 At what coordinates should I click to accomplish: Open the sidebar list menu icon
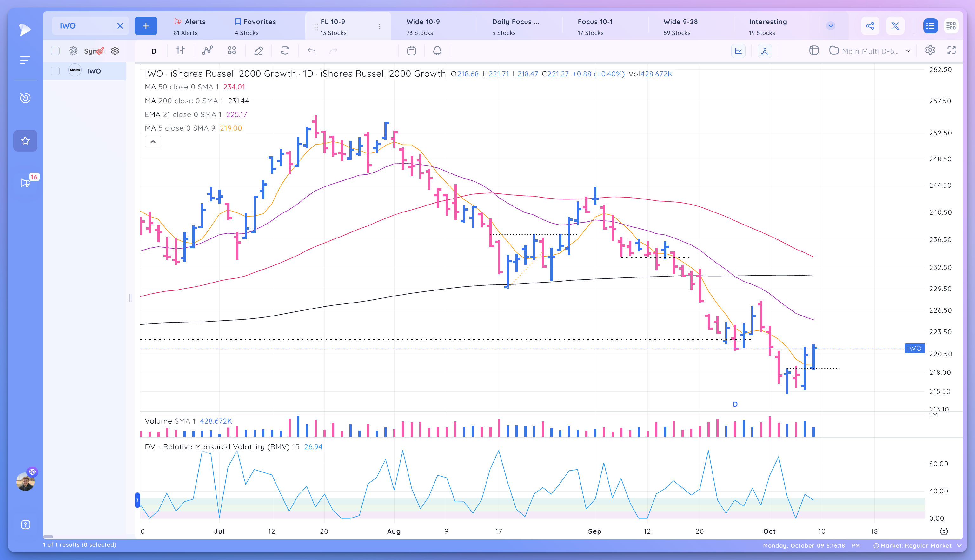(x=25, y=60)
